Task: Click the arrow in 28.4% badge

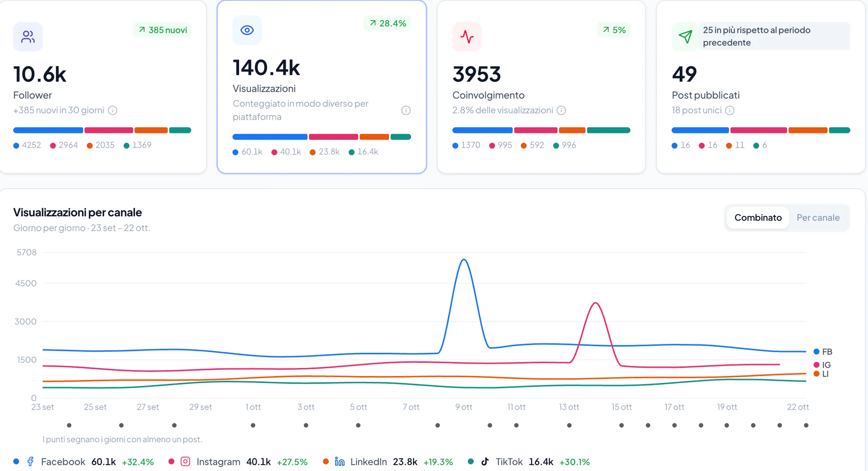Action: coord(373,23)
